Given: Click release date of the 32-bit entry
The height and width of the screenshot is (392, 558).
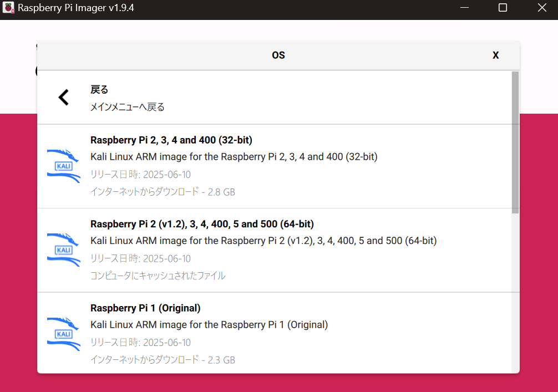Looking at the screenshot, I should pos(140,175).
